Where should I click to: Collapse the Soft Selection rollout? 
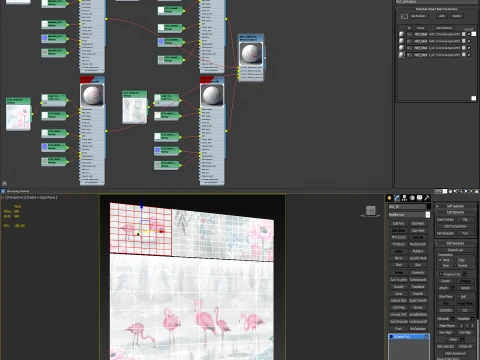[455, 206]
